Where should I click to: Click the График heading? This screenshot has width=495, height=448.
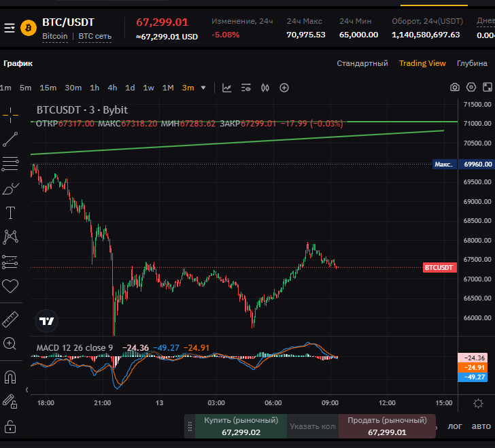pos(18,63)
